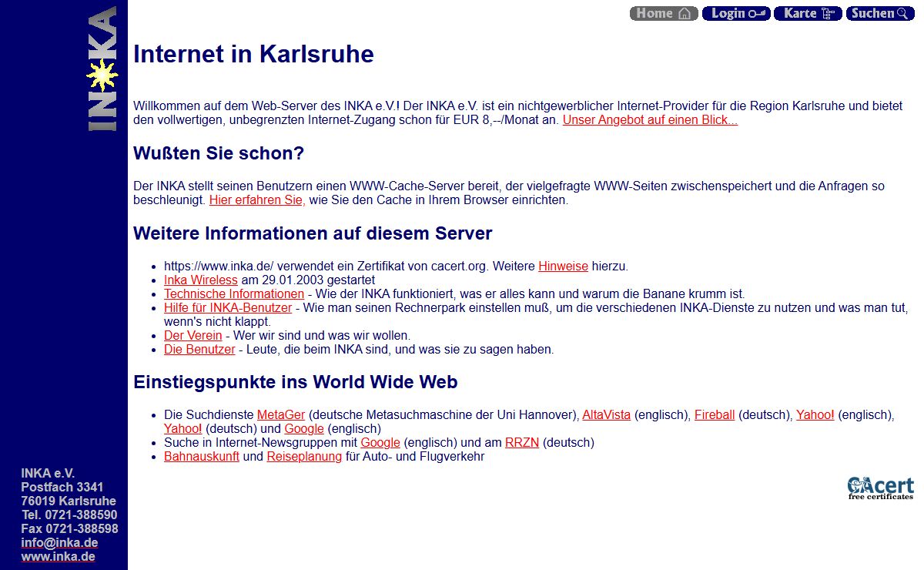Click the INKA logo in the sidebar
The width and height of the screenshot is (924, 570).
102,69
